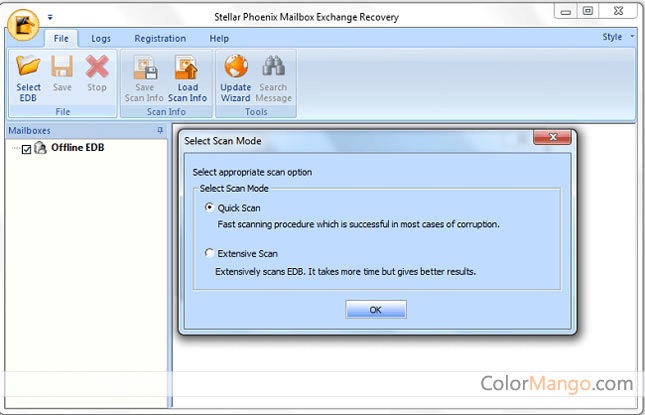Close the Select Scan Mode dialog
645x415 pixels.
(552, 137)
